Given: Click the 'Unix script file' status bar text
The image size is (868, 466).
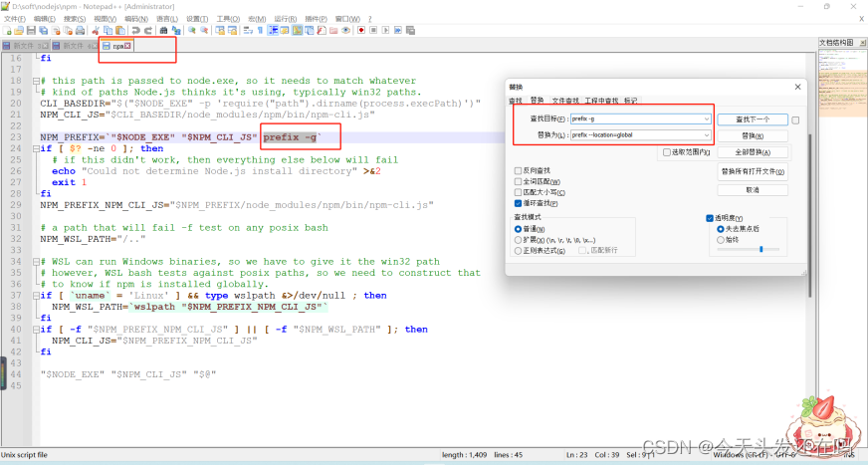Looking at the screenshot, I should coord(24,455).
